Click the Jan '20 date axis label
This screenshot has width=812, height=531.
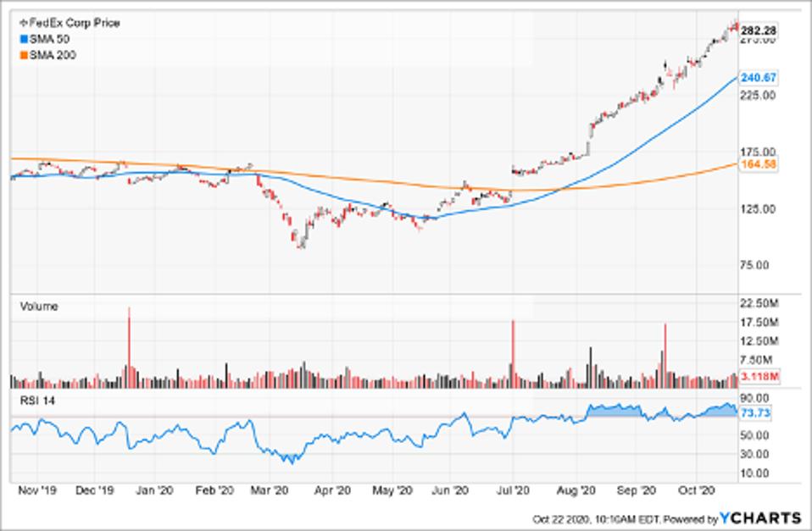[x=154, y=490]
